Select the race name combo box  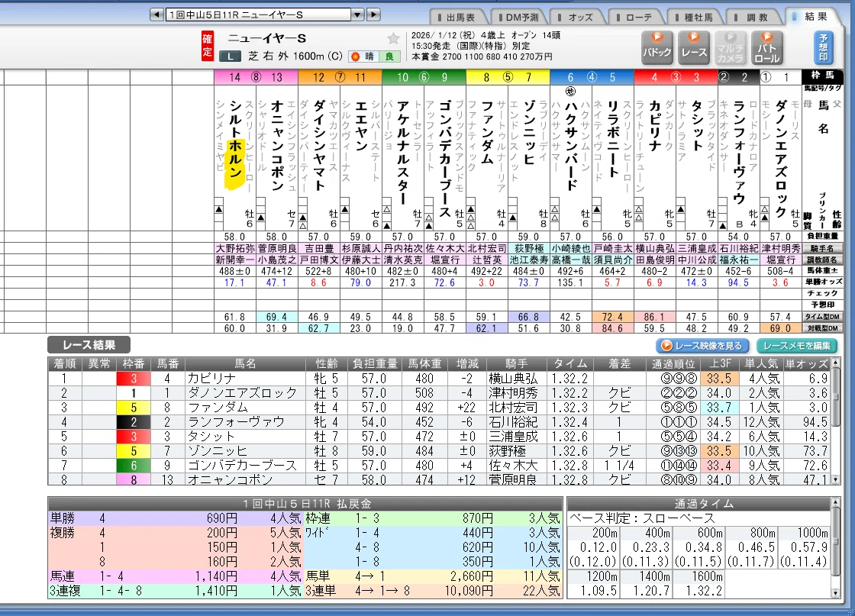click(259, 15)
